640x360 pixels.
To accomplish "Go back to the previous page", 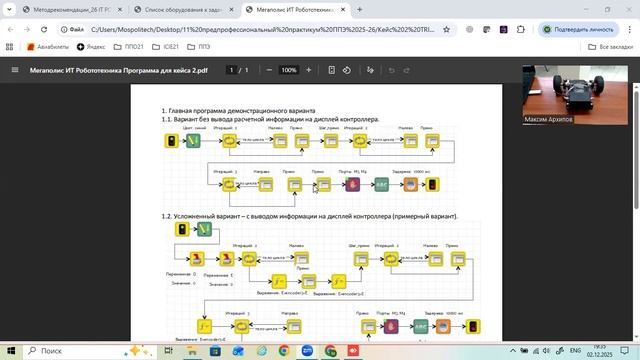I will [11, 29].
